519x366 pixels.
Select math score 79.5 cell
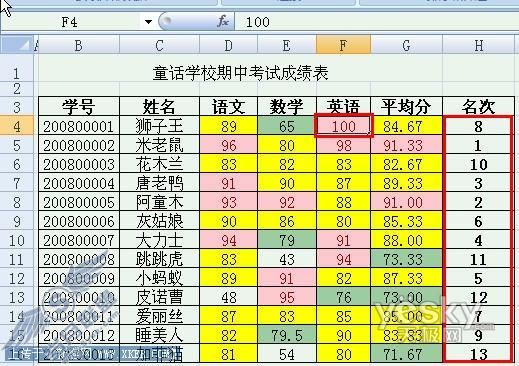click(x=287, y=335)
